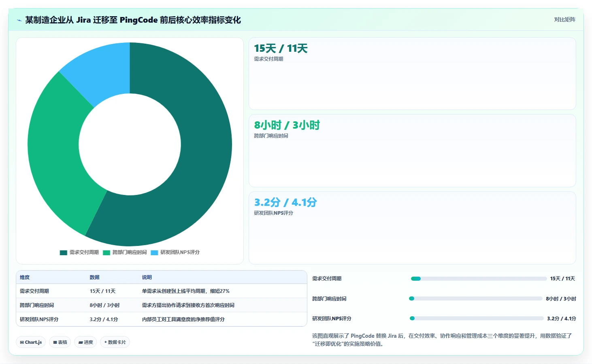Click the page title about Jira to PingCode migration
The height and width of the screenshot is (364, 592).
click(x=133, y=20)
